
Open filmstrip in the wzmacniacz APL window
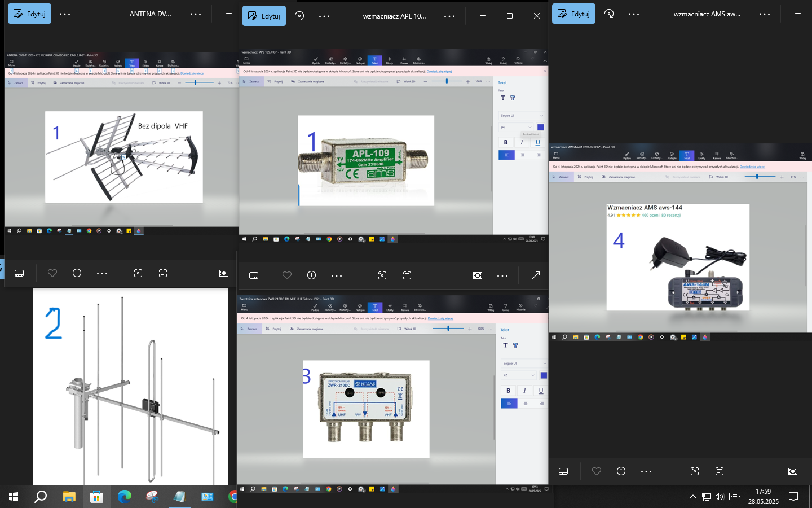254,275
